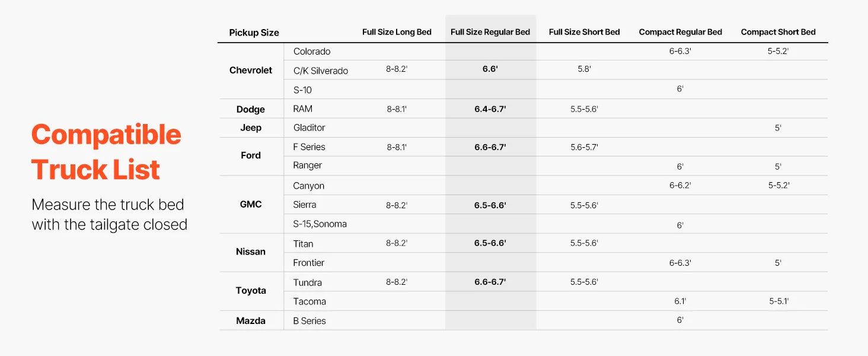This screenshot has width=868, height=356.
Task: Select the S-15,Sonoma model row
Action: tap(320, 224)
